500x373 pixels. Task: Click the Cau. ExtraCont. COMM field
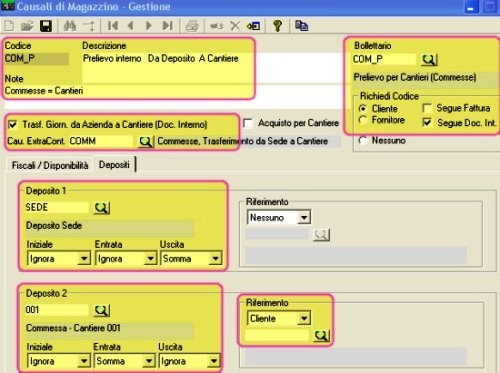101,141
